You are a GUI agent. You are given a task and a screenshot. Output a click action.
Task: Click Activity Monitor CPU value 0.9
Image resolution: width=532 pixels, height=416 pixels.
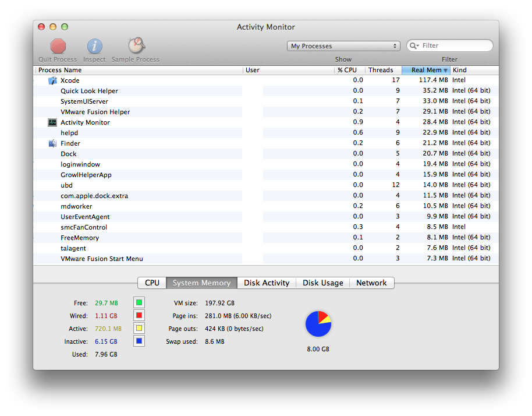pyautogui.click(x=358, y=122)
